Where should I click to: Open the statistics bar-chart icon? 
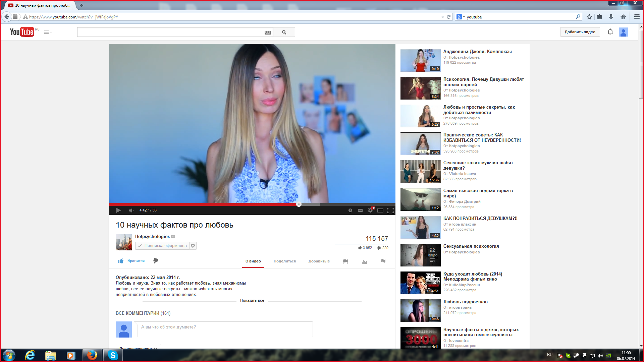364,261
